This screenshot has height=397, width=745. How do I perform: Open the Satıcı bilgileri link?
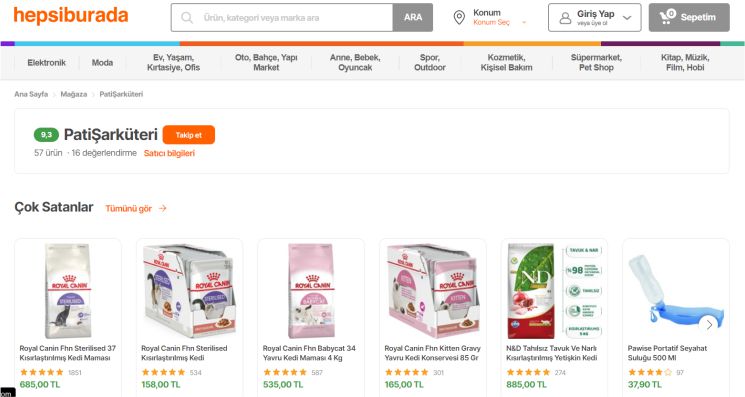(169, 153)
